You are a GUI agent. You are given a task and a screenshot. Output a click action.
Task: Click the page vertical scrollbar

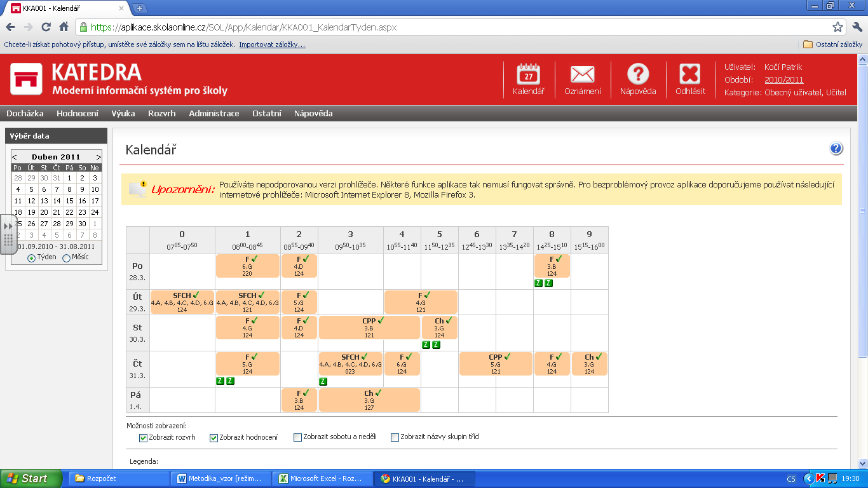[862, 261]
